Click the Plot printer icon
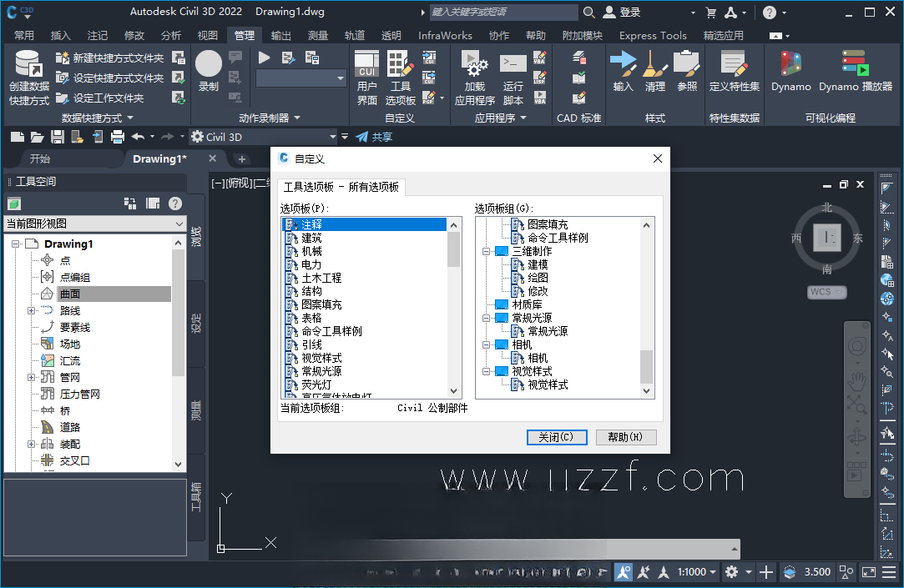The width and height of the screenshot is (904, 588). coord(118,137)
